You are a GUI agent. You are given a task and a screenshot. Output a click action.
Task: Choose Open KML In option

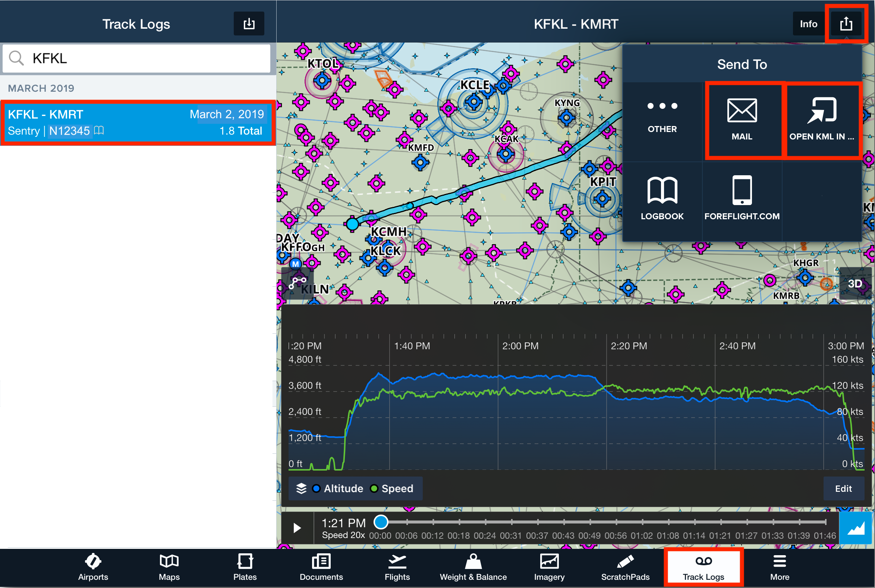tap(821, 120)
